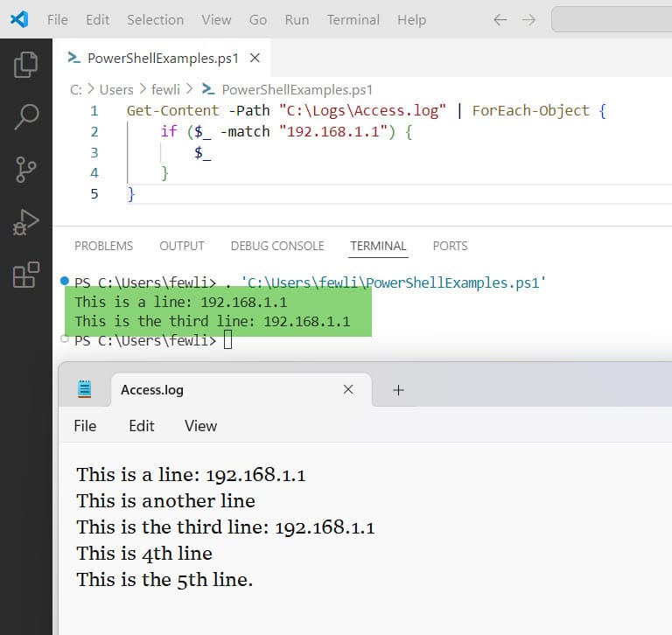The height and width of the screenshot is (635, 672).
Task: Open Notepad's File menu
Action: click(85, 426)
